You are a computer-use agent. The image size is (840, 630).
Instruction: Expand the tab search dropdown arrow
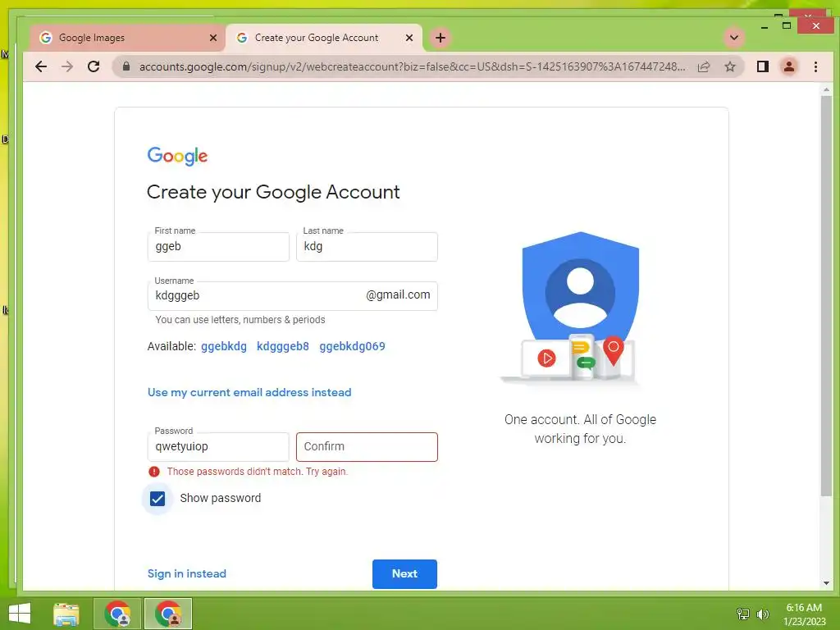(x=734, y=38)
